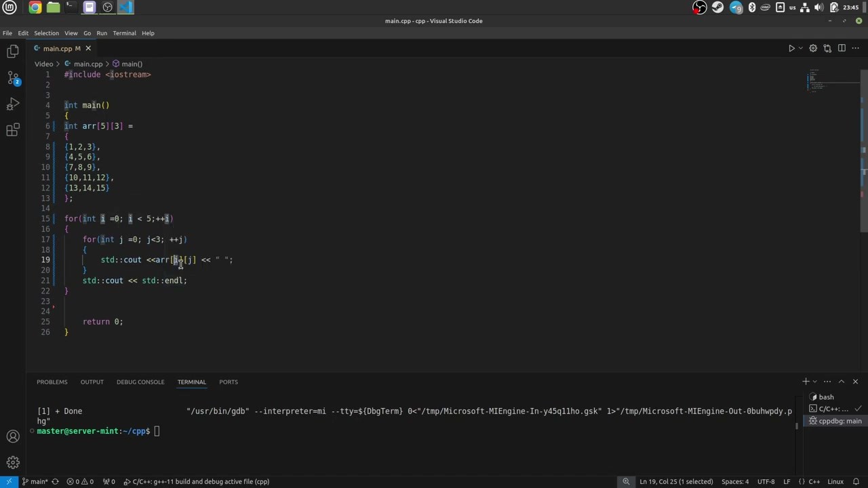
Task: Toggle the notifications bell in status bar
Action: (x=858, y=481)
